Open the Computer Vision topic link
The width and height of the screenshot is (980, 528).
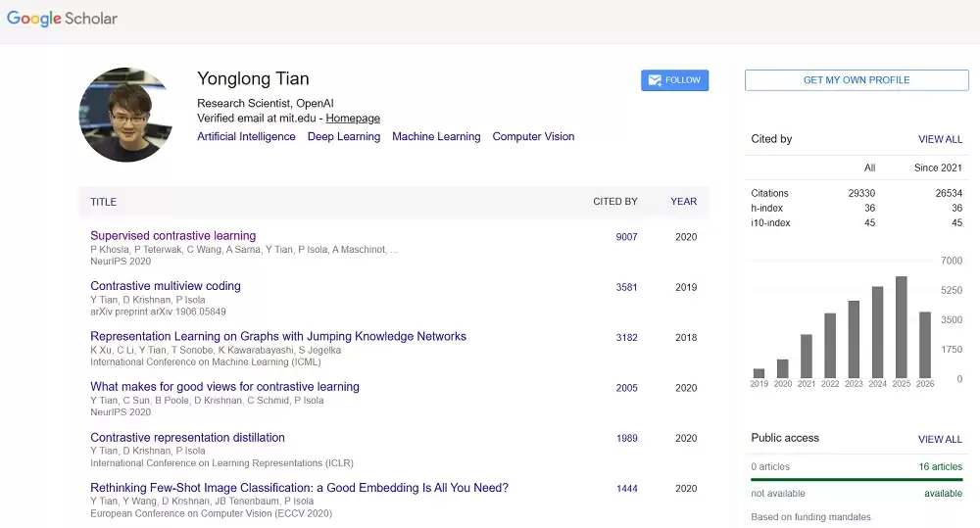[533, 136]
